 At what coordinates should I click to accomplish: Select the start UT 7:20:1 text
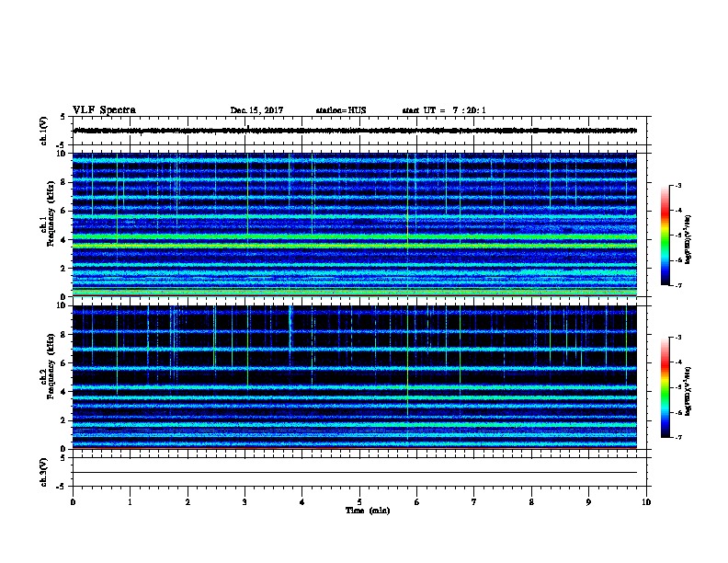(444, 110)
